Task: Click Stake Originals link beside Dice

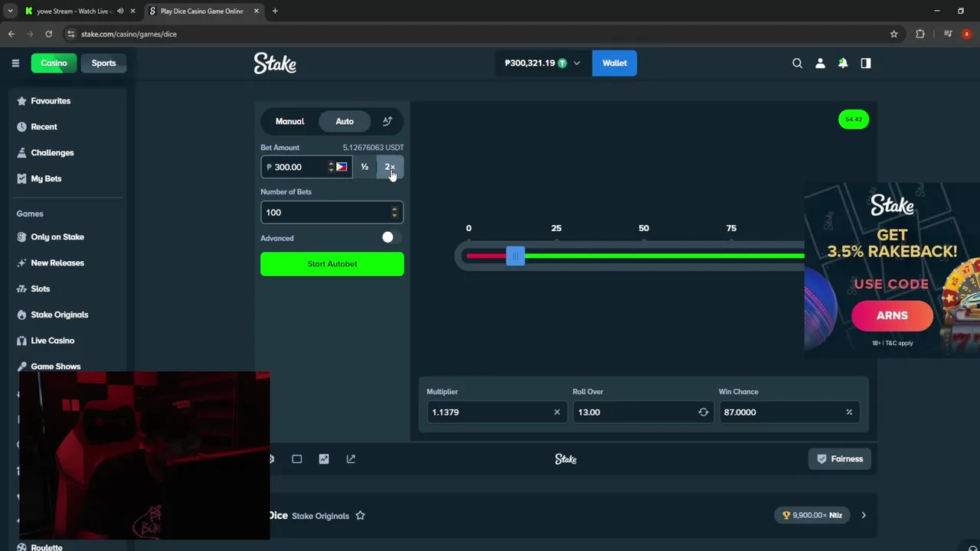Action: pos(320,516)
